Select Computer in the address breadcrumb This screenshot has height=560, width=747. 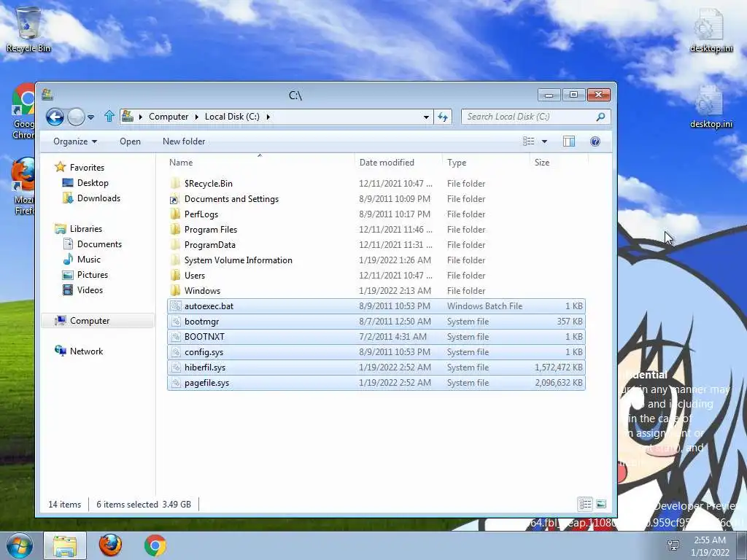tap(169, 117)
